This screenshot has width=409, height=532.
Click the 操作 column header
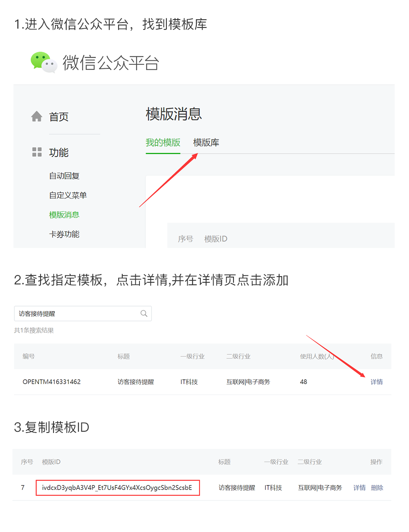point(376,462)
